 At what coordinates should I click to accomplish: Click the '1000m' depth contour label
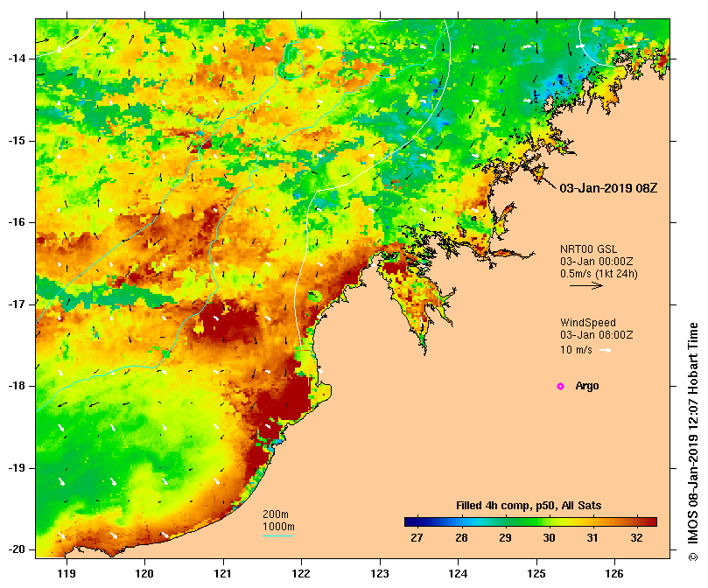click(x=278, y=527)
